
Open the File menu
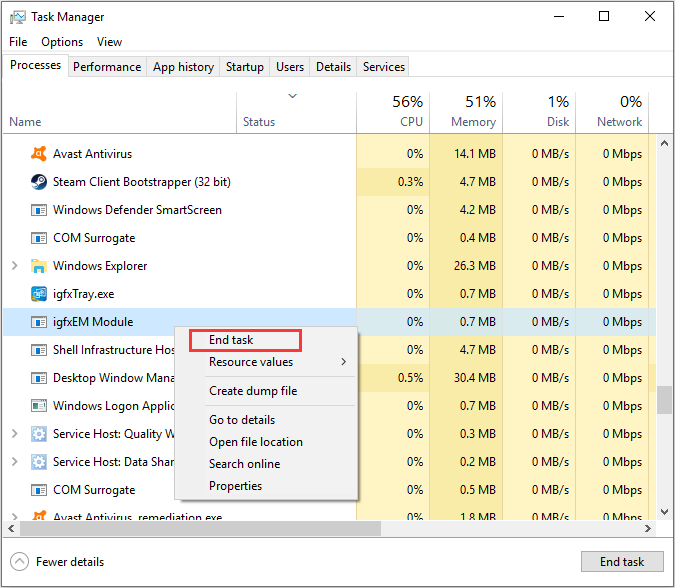point(18,42)
